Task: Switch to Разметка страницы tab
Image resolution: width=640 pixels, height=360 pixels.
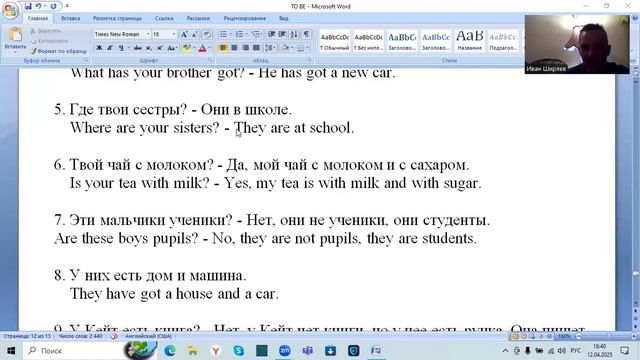Action: coord(117,18)
